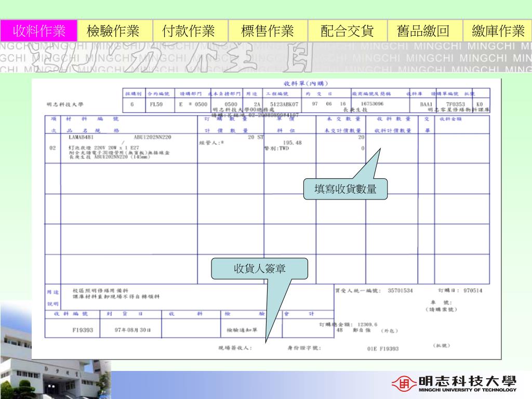
Task: Click contract number FL59
Action: point(156,104)
